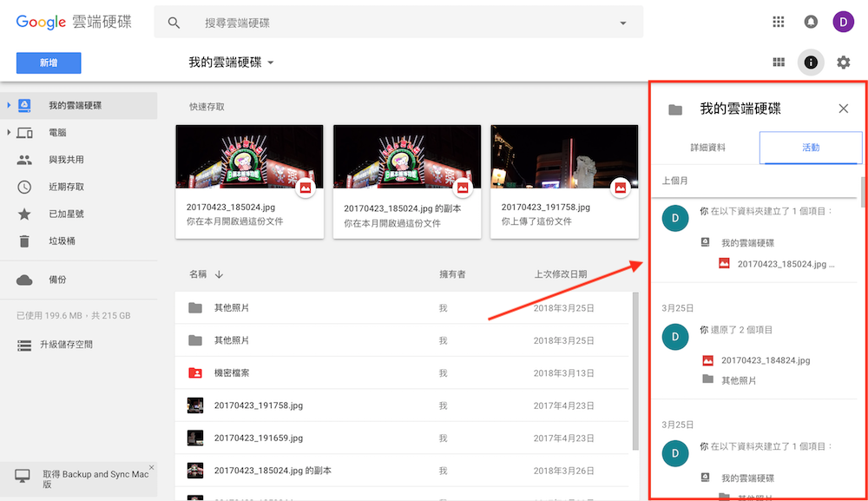Click the search magnifier icon
The height and width of the screenshot is (501, 868).
point(174,22)
